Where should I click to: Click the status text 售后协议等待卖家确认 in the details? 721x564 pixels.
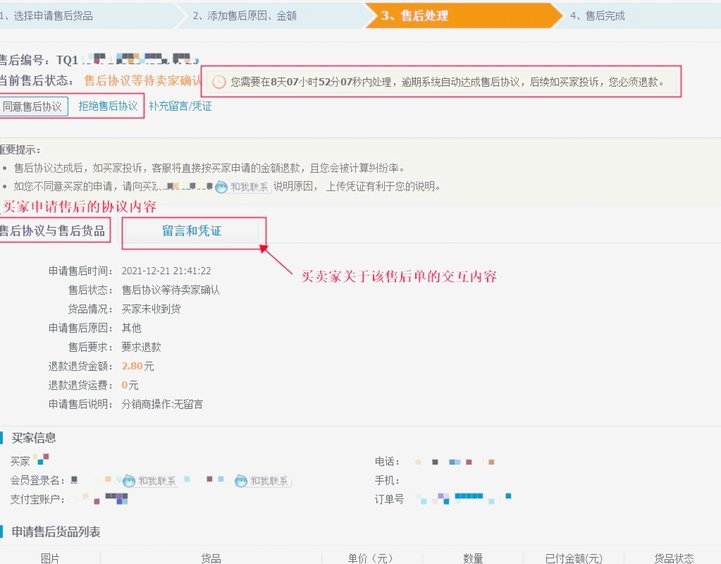(x=171, y=290)
